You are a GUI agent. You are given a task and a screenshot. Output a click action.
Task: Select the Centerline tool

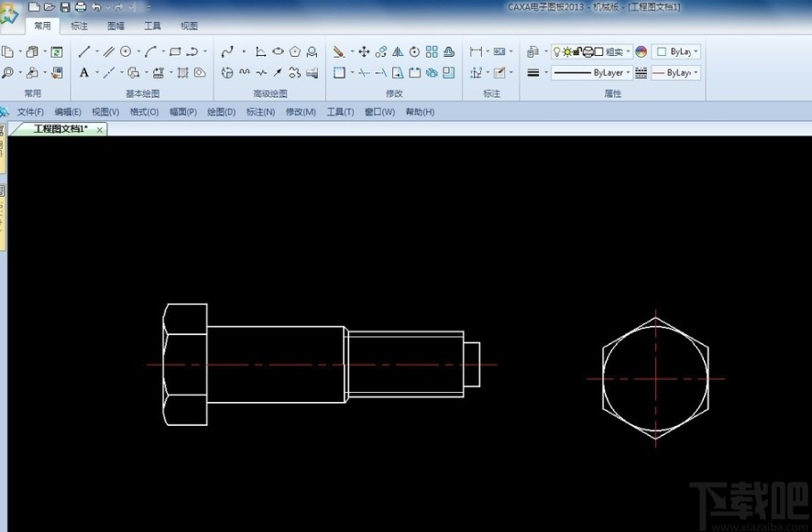(x=109, y=72)
